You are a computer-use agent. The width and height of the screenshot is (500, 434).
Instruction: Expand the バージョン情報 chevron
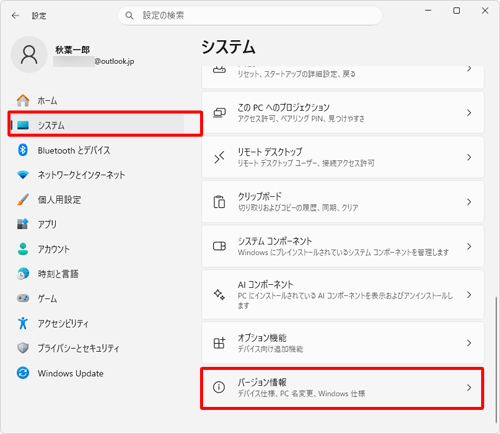tap(469, 387)
